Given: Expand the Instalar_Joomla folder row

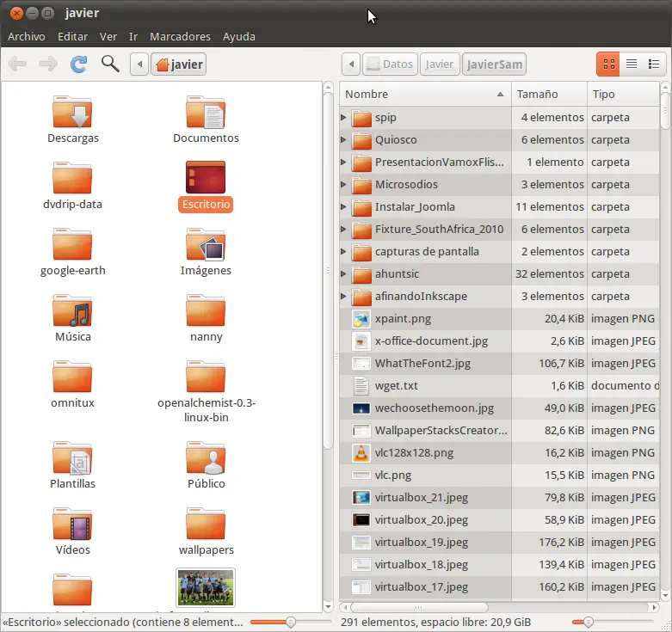Looking at the screenshot, I should click(x=344, y=207).
